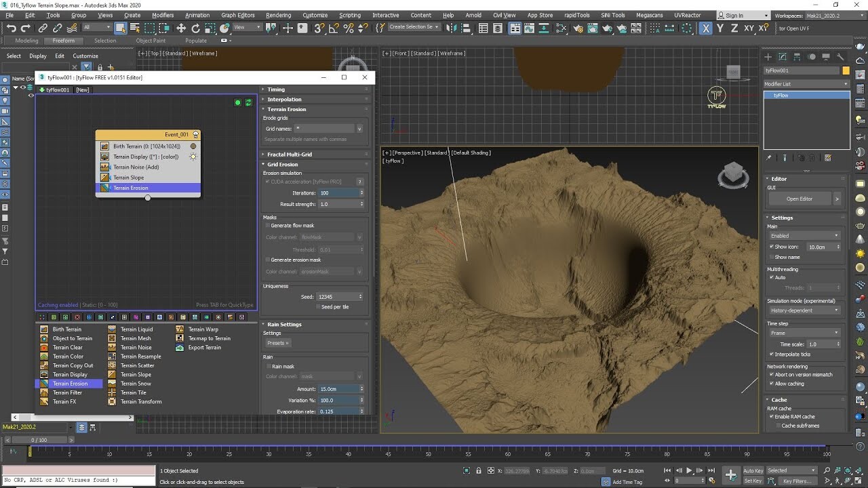Open the Rendering menu
This screenshot has height=488, width=868.
pyautogui.click(x=278, y=15)
